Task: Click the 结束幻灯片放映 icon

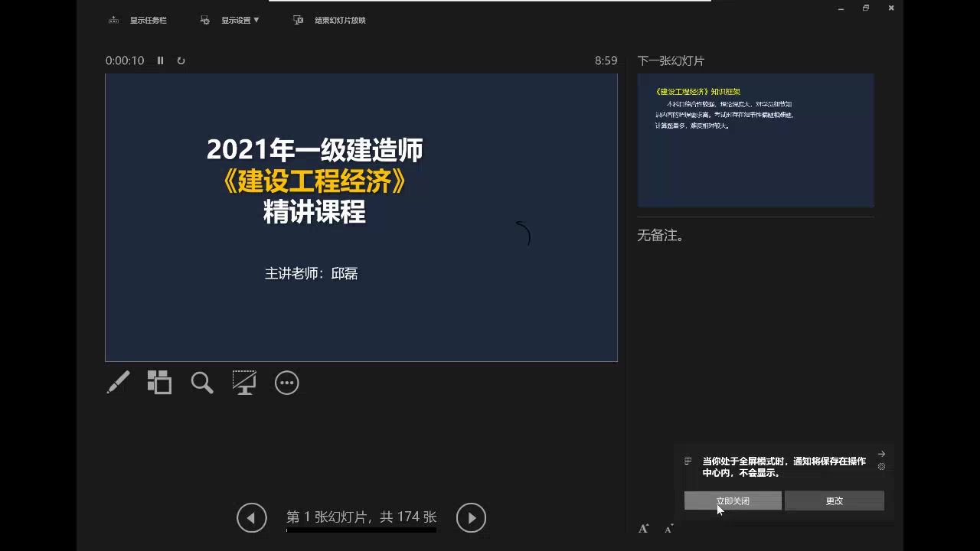Action: click(x=299, y=21)
